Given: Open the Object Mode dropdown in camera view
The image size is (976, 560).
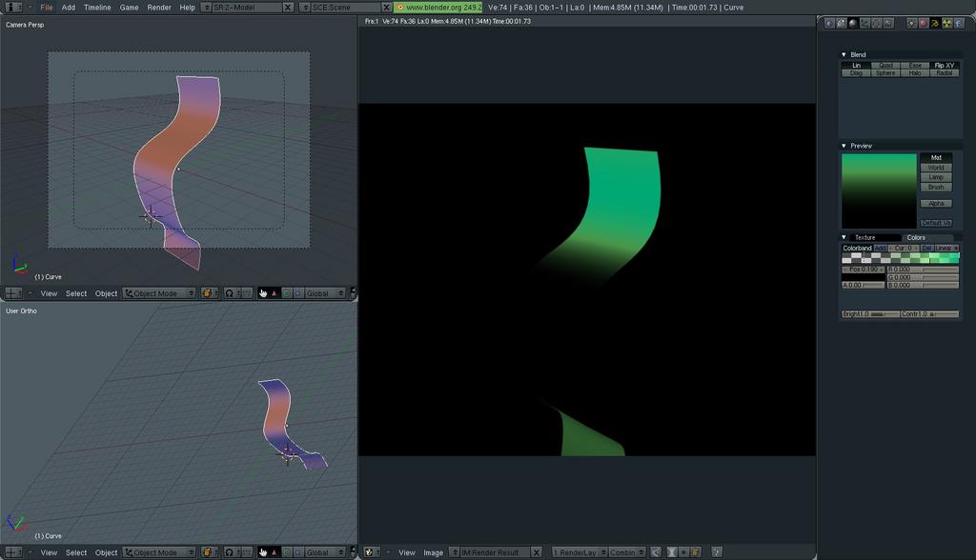Looking at the screenshot, I should pos(159,293).
